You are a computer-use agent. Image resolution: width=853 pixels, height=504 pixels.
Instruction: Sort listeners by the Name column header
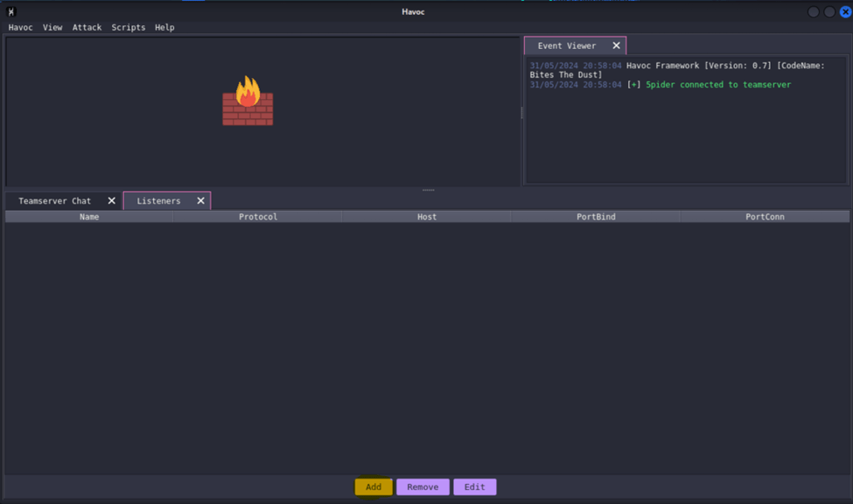89,216
